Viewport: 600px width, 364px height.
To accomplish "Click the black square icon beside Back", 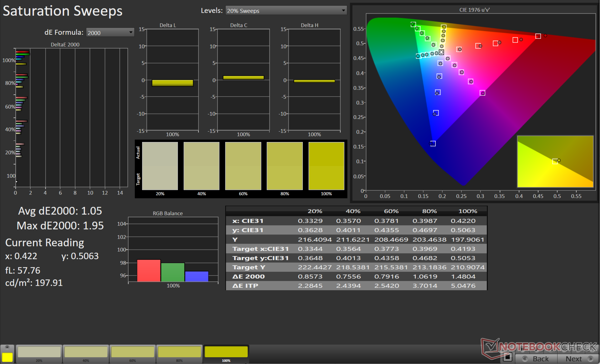I will pos(508,357).
